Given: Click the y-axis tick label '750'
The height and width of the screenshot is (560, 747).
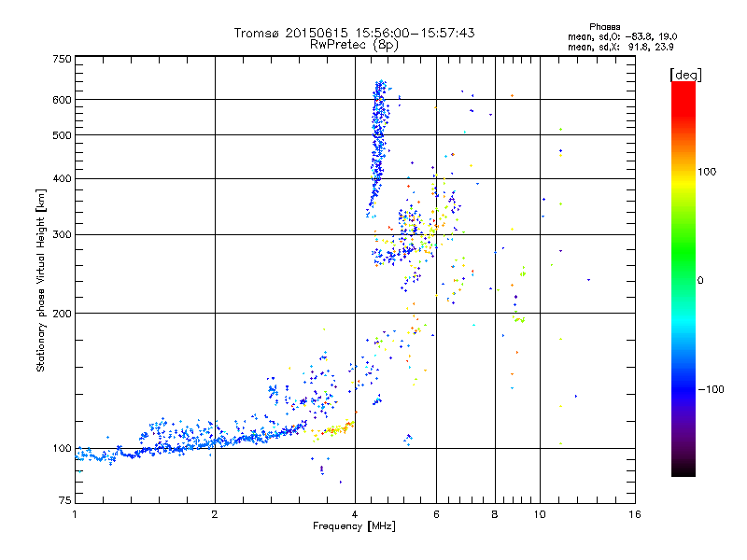Looking at the screenshot, I should (63, 59).
